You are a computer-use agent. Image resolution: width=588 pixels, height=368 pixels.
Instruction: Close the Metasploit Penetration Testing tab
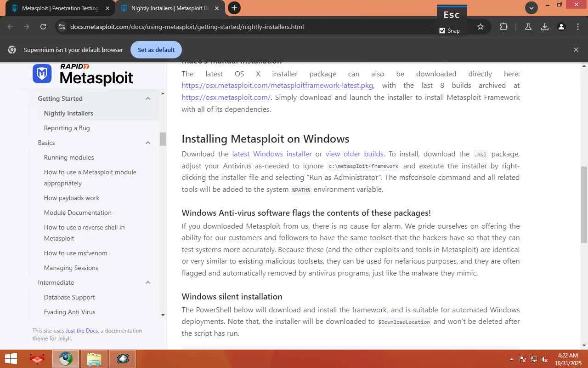107,8
